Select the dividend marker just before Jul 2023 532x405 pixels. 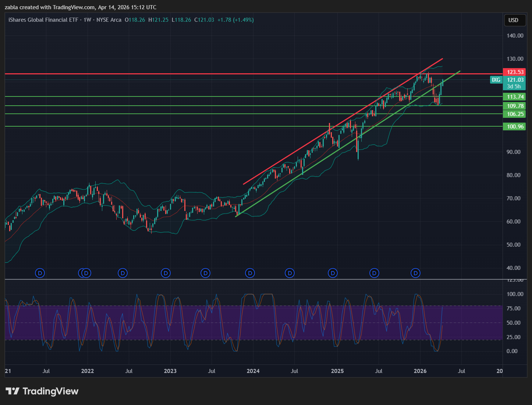tap(205, 273)
